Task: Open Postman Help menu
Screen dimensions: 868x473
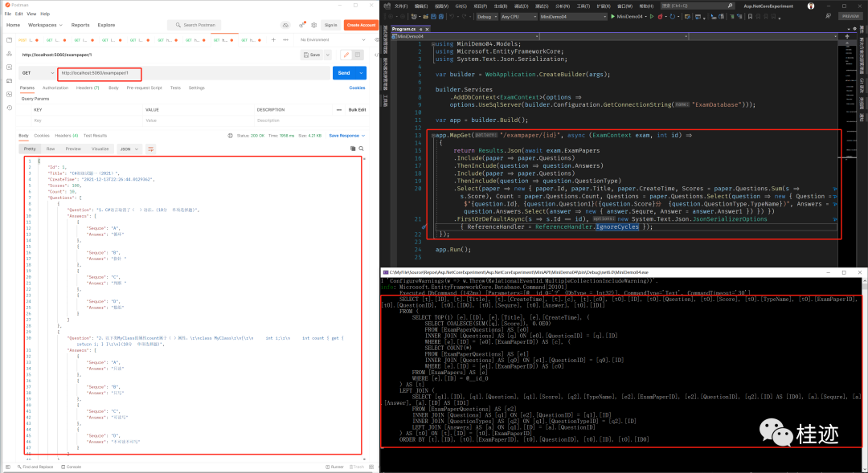Action: [x=45, y=14]
